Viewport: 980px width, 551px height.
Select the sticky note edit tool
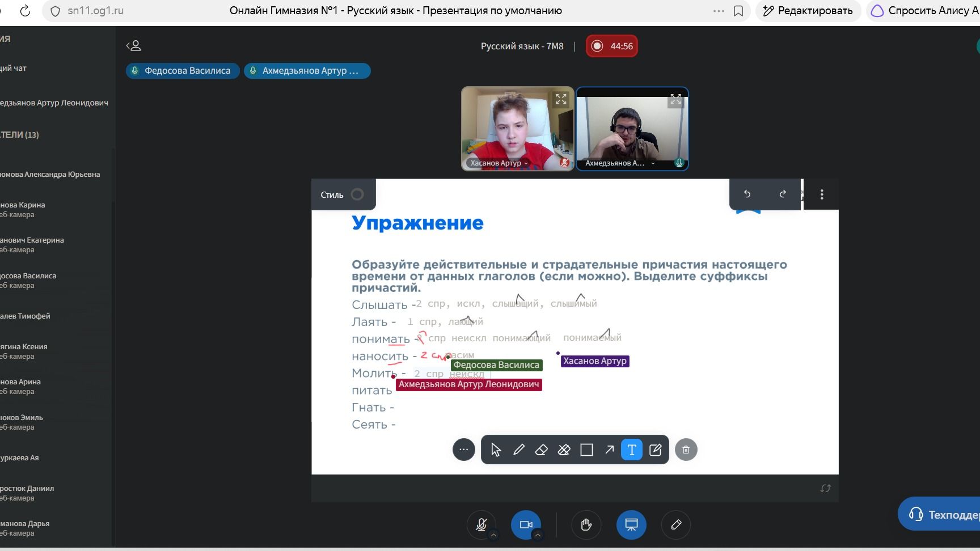click(655, 450)
